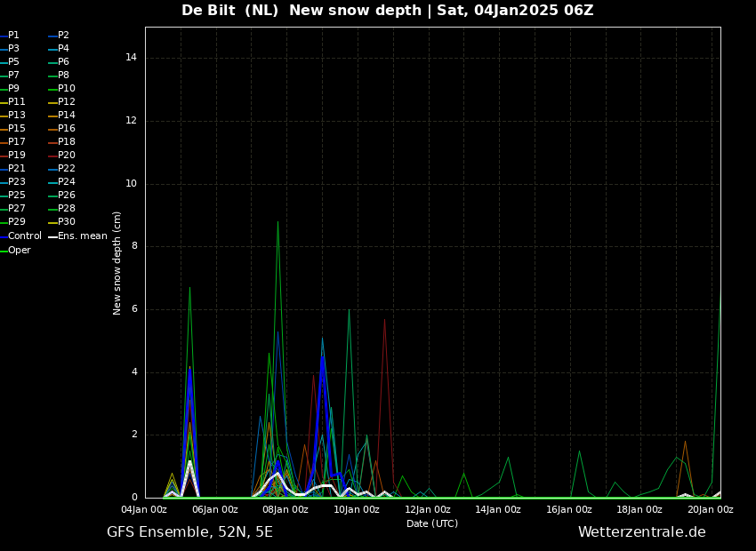The height and width of the screenshot is (551, 756).
Task: Click the chart title De Bilt New snow depth
Action: click(387, 11)
